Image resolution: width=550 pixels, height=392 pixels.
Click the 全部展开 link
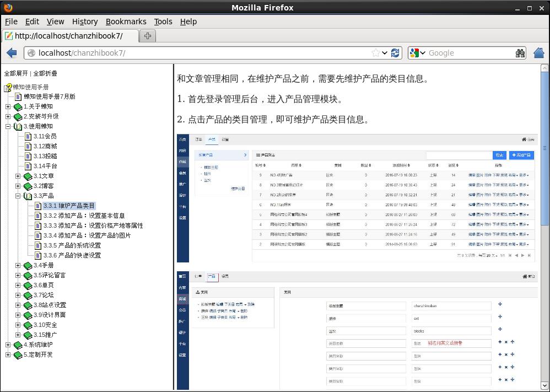point(16,73)
